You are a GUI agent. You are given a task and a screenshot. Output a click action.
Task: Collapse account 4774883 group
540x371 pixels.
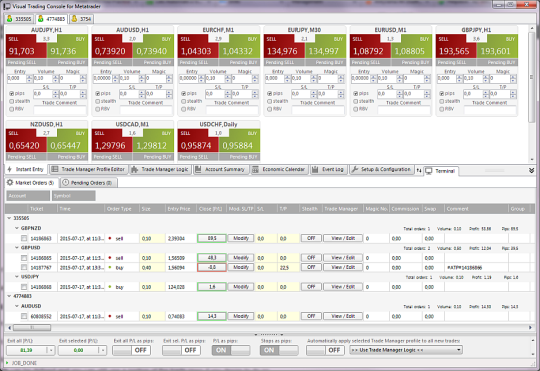pos(9,296)
